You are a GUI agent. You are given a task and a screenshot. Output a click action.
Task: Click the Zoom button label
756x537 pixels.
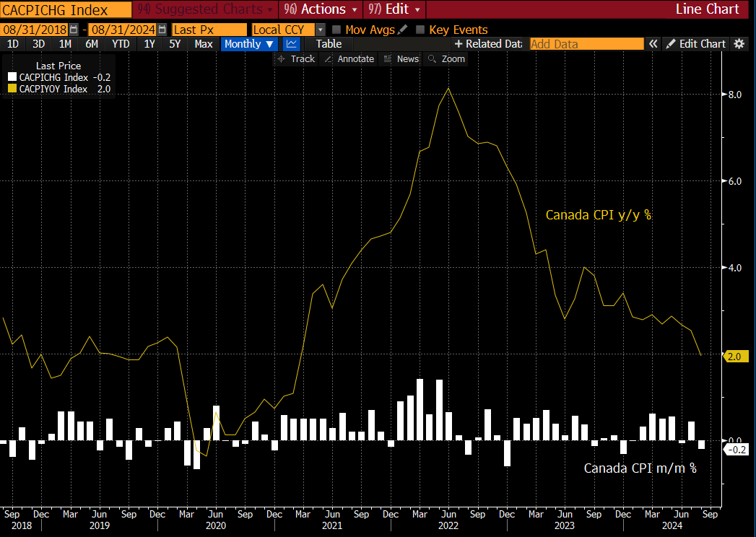(x=453, y=58)
